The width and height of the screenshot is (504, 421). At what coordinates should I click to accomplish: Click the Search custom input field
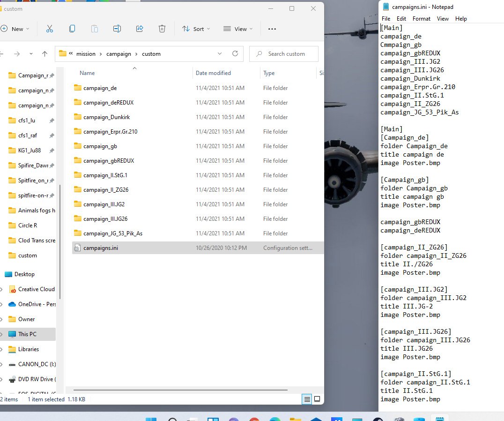[x=284, y=54]
